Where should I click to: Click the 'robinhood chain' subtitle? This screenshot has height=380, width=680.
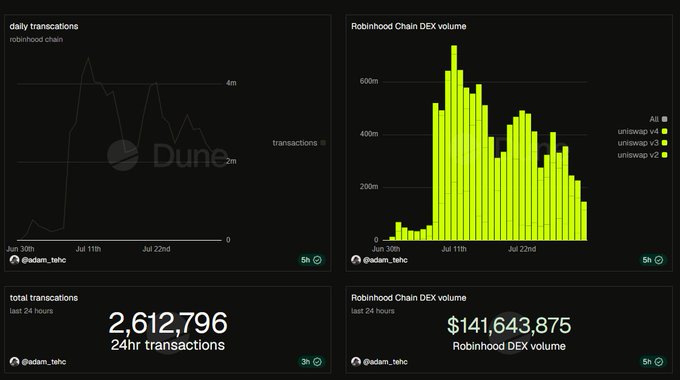[x=36, y=39]
